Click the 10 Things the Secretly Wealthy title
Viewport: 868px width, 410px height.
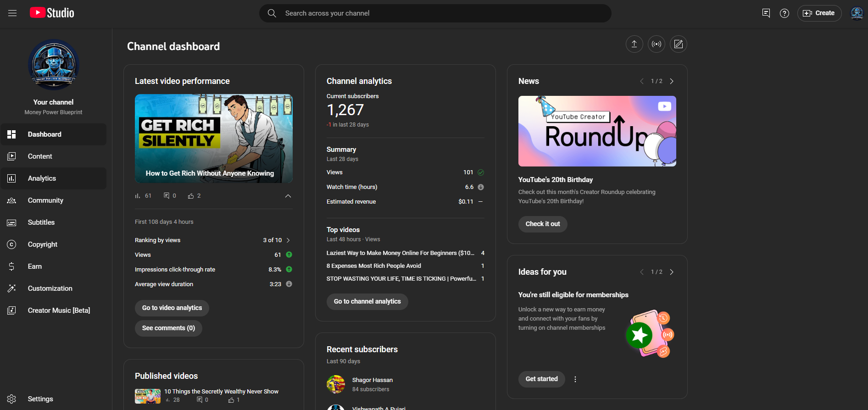221,392
